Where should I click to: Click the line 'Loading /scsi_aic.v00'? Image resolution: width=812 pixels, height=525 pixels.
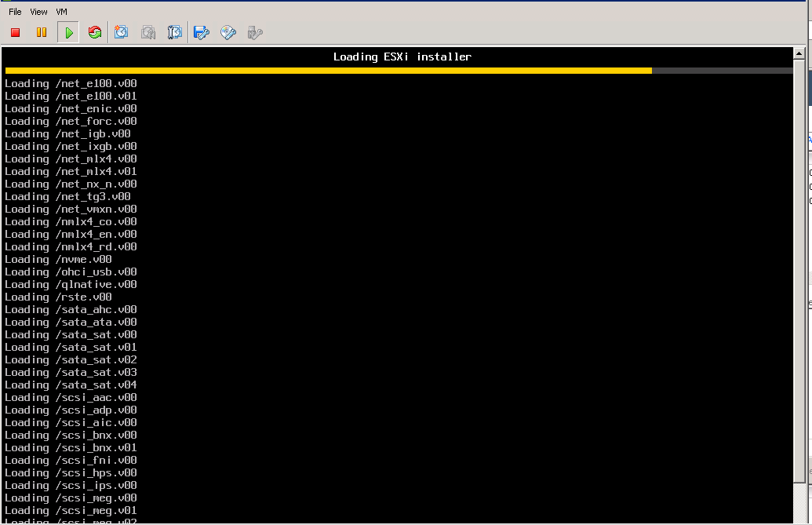71,422
